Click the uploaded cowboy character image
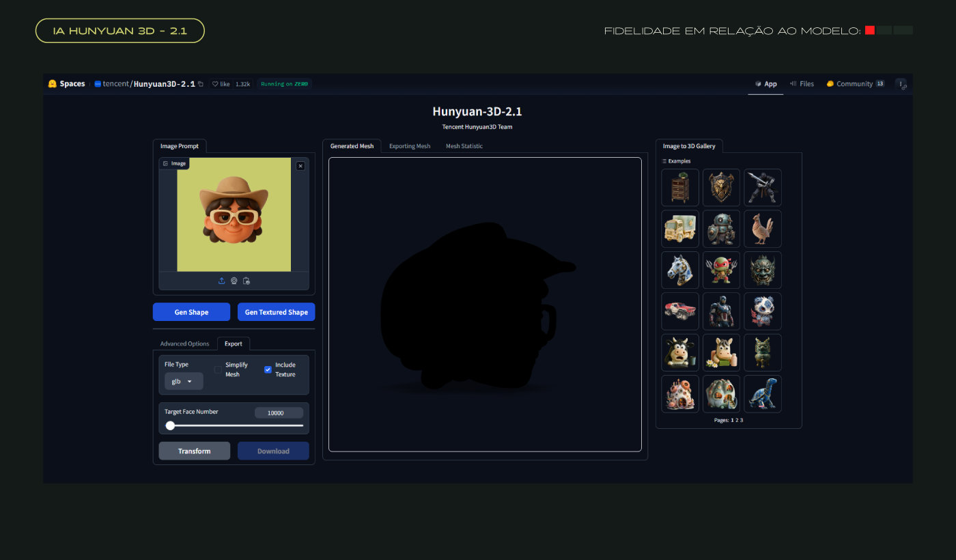The height and width of the screenshot is (560, 956). pyautogui.click(x=234, y=214)
